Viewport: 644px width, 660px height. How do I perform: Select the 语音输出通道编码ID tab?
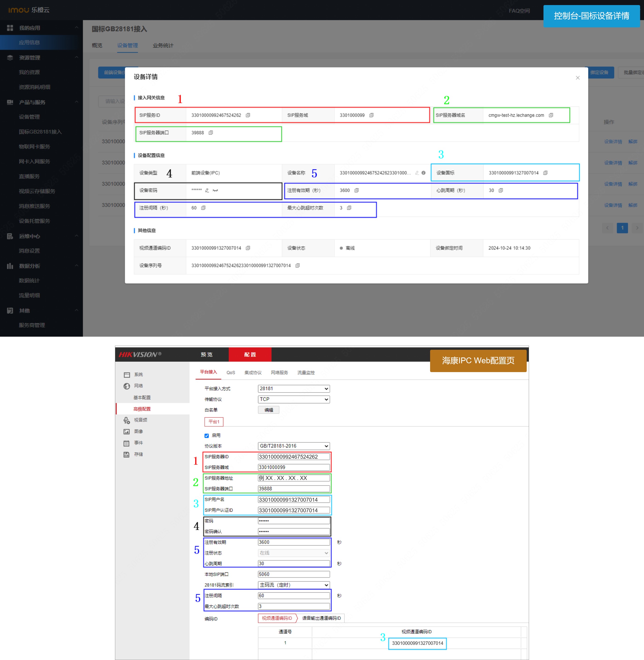pos(322,618)
